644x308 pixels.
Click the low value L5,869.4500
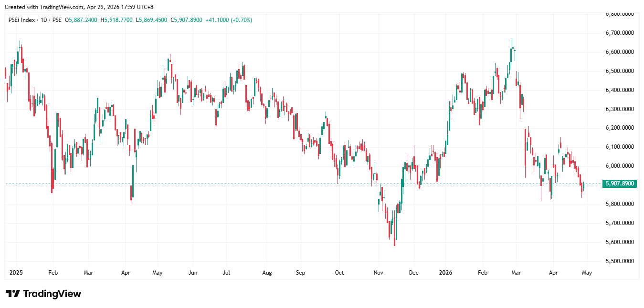[152, 20]
